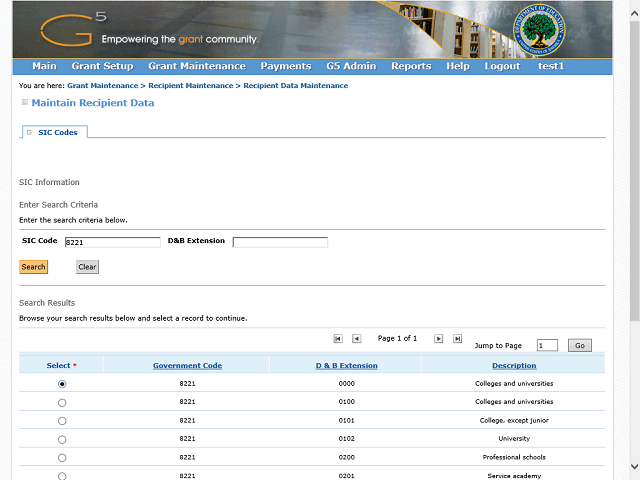Viewport: 640px width, 480px height.
Task: Select radio button for extension 0000
Action: pos(62,383)
